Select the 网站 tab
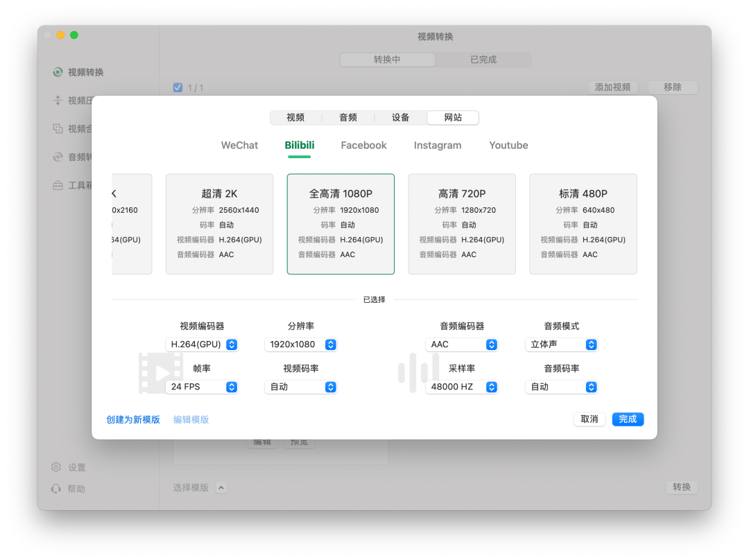 click(453, 117)
